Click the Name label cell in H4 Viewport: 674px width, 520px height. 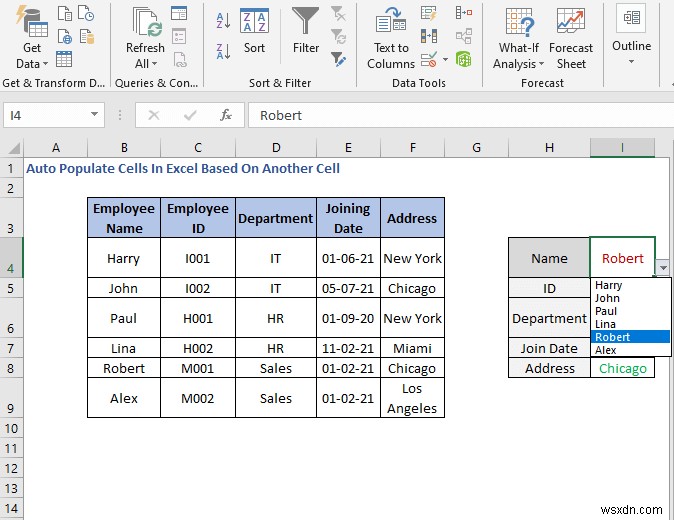pos(549,258)
